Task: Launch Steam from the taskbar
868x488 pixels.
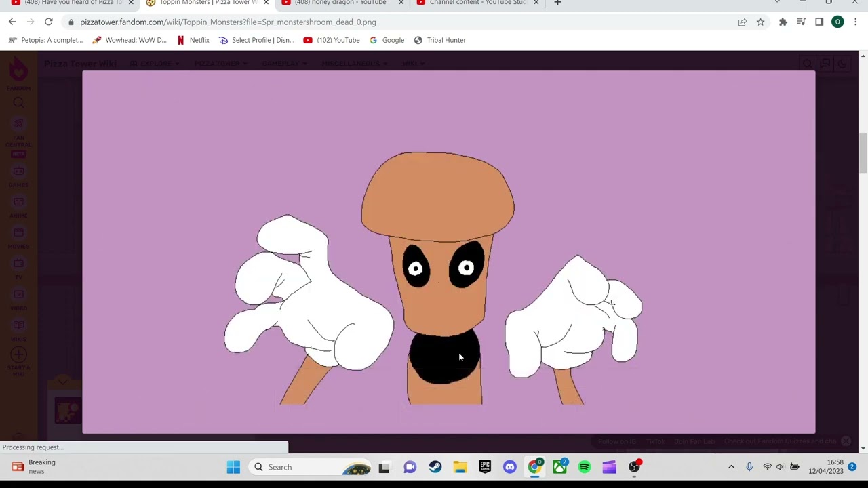Action: pos(435,467)
